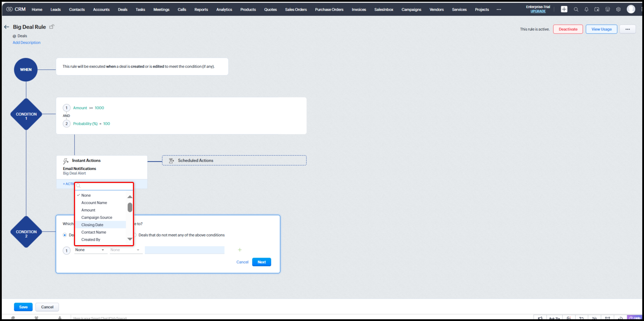The width and height of the screenshot is (644, 321).
Task: Click the bottom Cancel button
Action: click(47, 307)
